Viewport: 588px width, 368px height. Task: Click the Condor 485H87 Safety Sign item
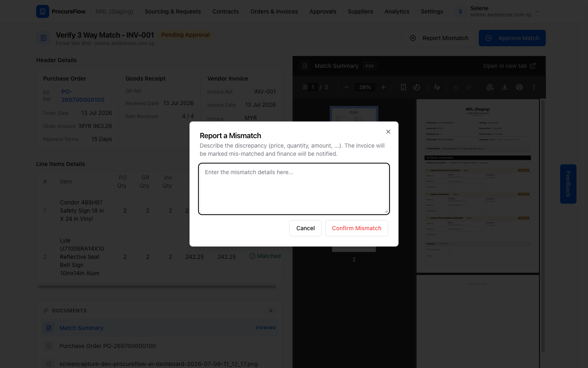[82, 211]
